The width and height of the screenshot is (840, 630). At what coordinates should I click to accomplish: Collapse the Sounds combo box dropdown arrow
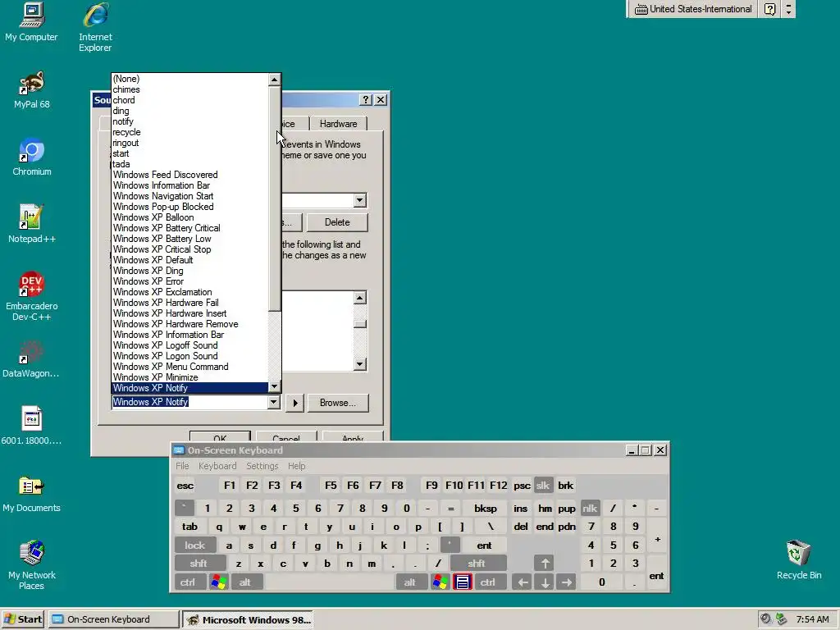274,402
